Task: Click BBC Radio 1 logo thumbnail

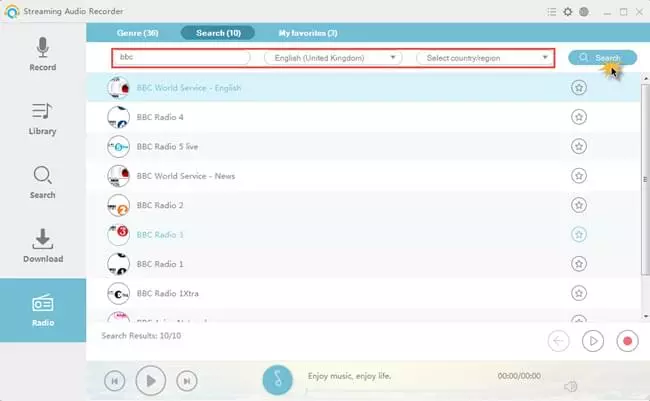Action: point(119,264)
